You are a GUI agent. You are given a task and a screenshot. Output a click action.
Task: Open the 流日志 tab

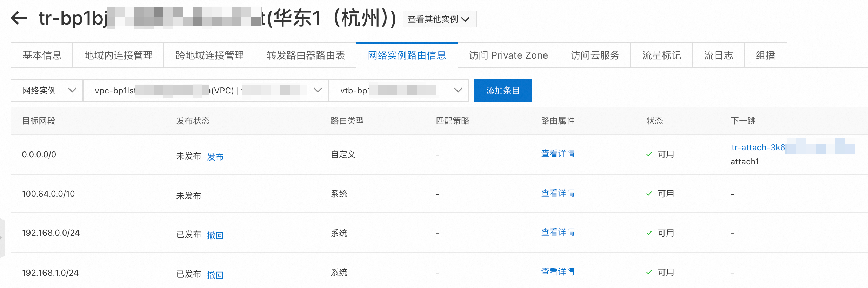(718, 55)
